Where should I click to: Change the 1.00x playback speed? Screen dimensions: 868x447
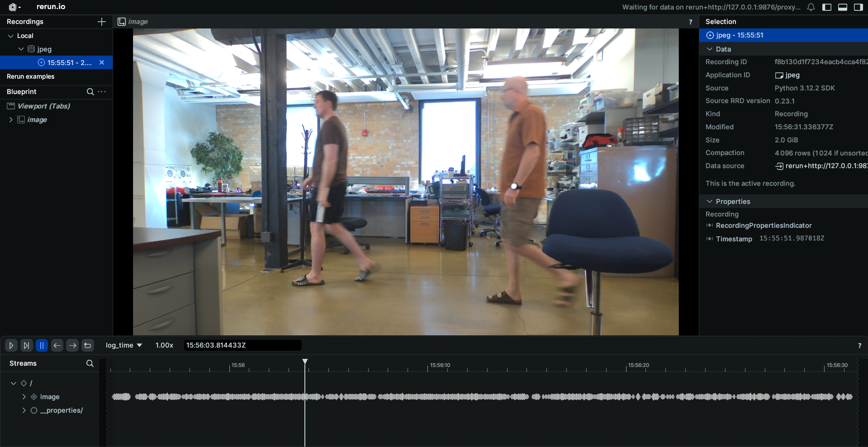tap(164, 345)
